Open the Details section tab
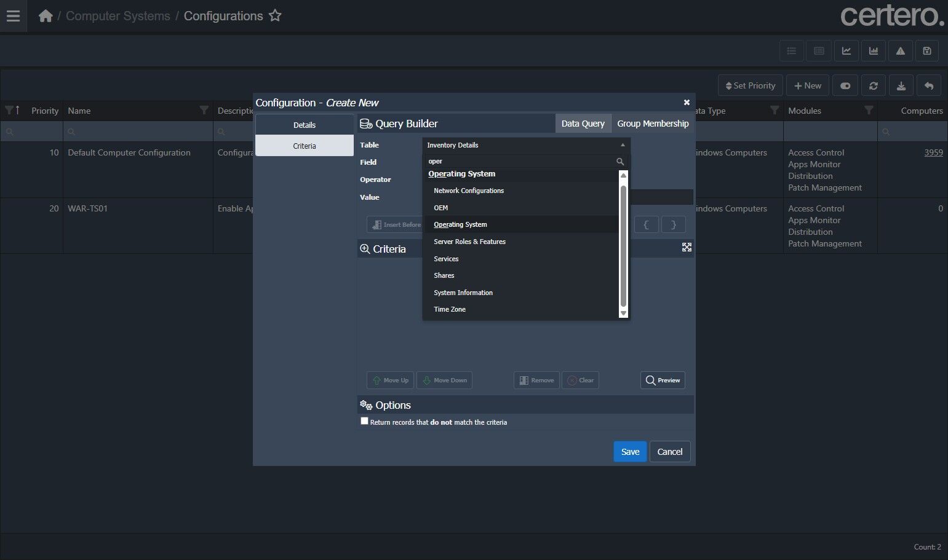Image resolution: width=948 pixels, height=560 pixels. [x=304, y=125]
